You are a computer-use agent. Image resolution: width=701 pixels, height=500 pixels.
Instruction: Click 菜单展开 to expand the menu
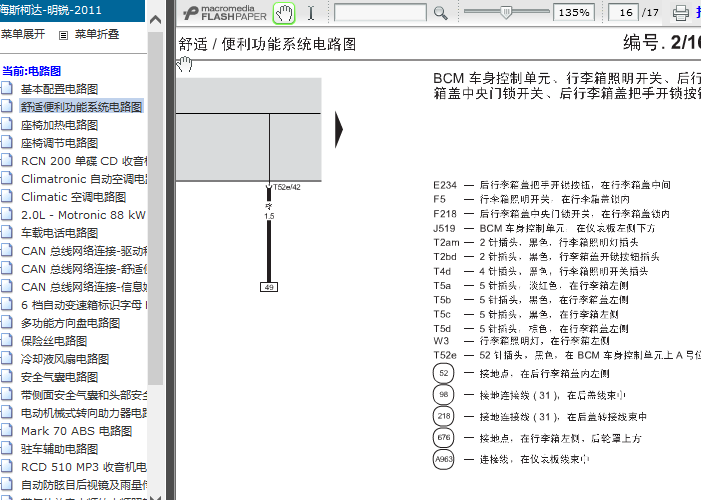pyautogui.click(x=22, y=34)
